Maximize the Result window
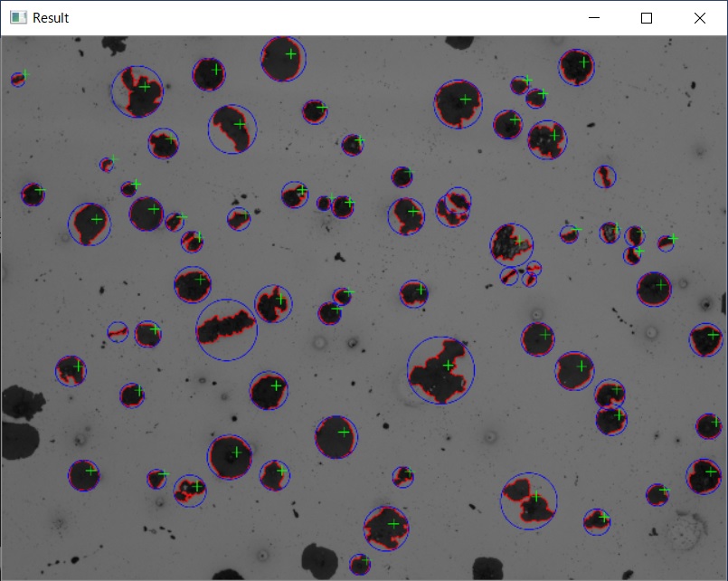 click(647, 18)
